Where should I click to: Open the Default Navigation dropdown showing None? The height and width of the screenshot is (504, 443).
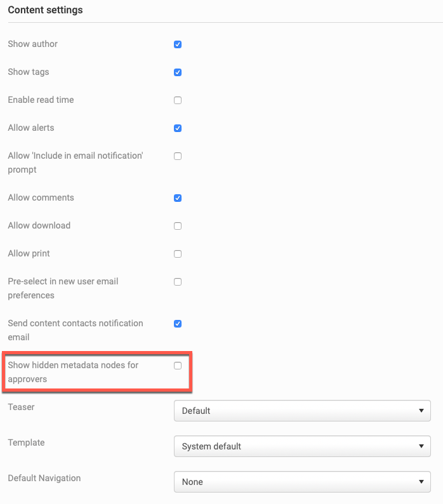(x=302, y=482)
